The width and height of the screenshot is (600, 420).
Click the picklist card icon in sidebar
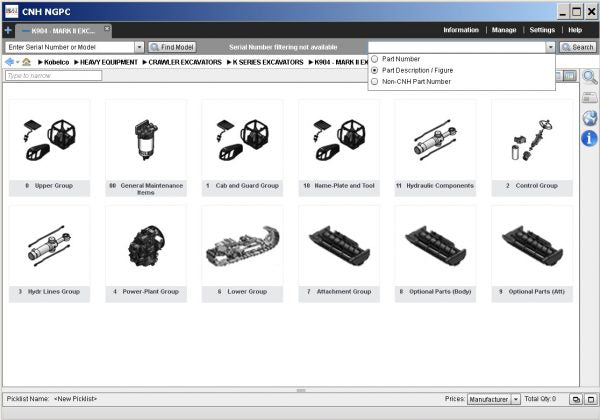[x=589, y=98]
